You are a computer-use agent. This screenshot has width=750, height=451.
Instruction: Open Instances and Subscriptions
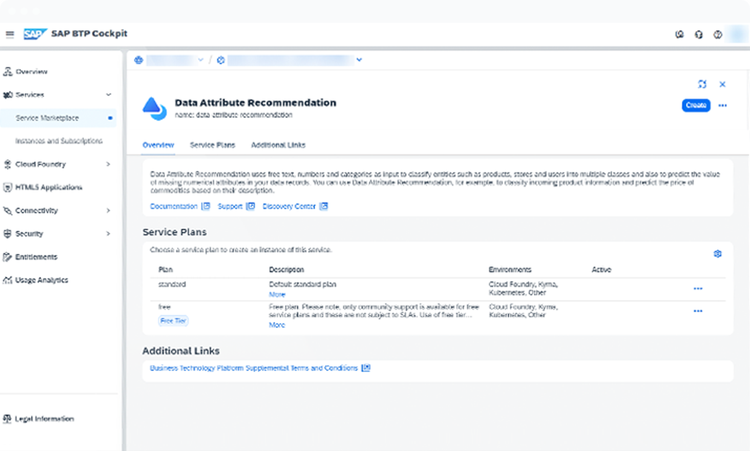click(58, 141)
